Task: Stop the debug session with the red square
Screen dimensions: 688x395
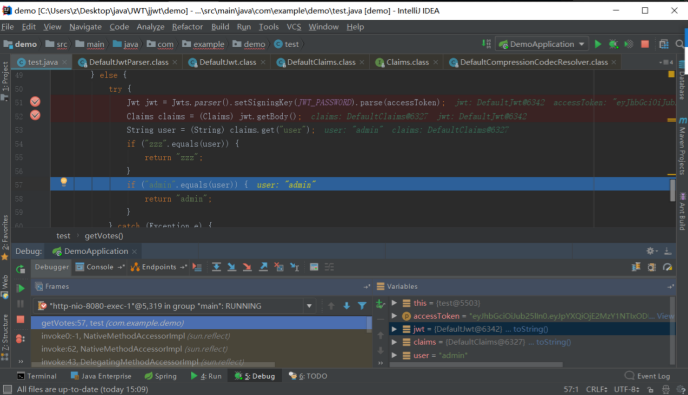Action: click(20, 319)
